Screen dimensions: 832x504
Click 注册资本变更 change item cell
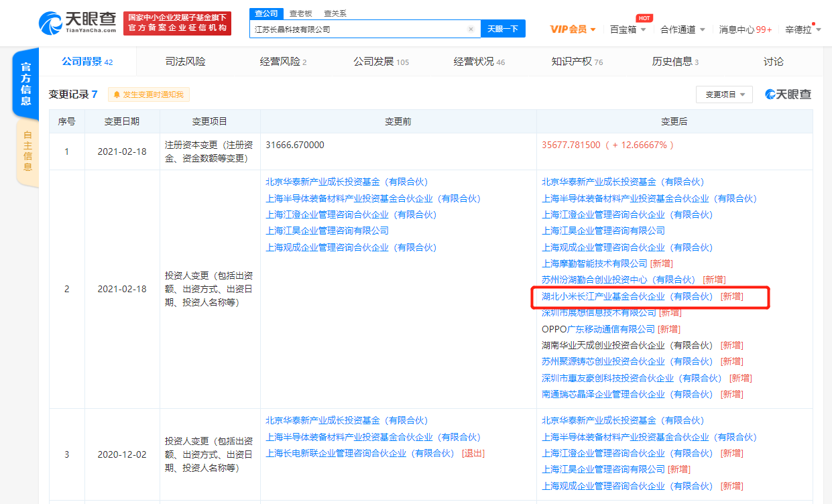coord(210,151)
